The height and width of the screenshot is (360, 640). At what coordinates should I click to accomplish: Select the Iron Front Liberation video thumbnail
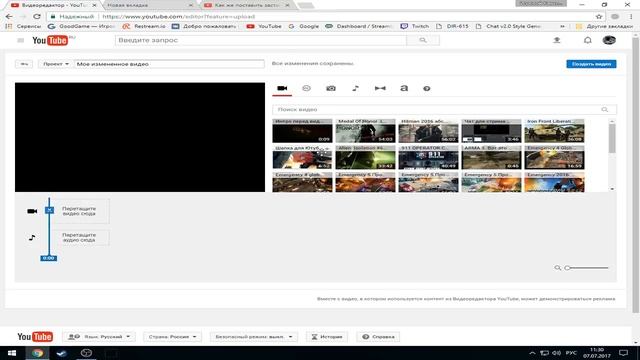click(x=554, y=131)
